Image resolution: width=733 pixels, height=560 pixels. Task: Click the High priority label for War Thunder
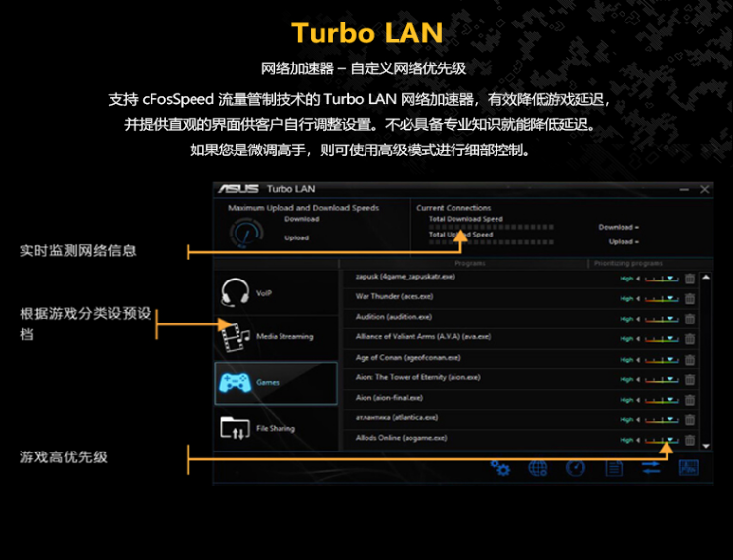(x=626, y=299)
